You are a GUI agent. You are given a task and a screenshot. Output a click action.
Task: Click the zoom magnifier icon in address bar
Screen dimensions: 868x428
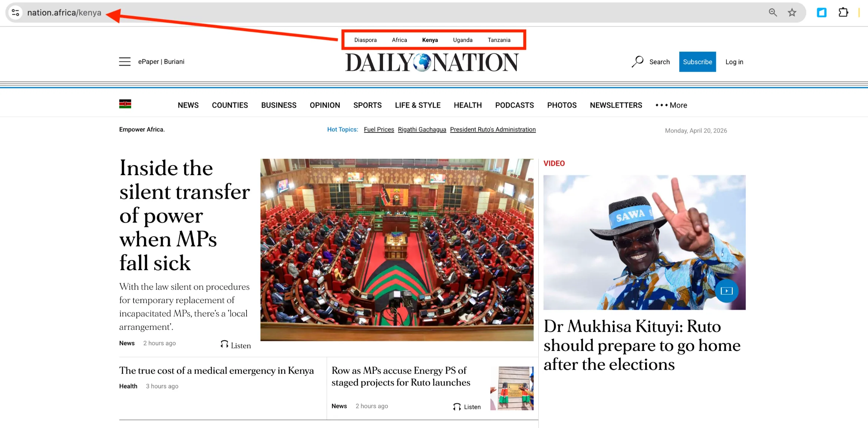point(773,13)
